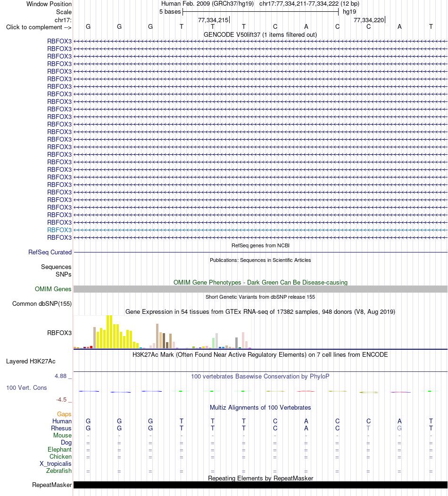Click the chr17:77,334,211-77,334,222 (12 bp) position text
The height and width of the screenshot is (496, 448).
309,4
